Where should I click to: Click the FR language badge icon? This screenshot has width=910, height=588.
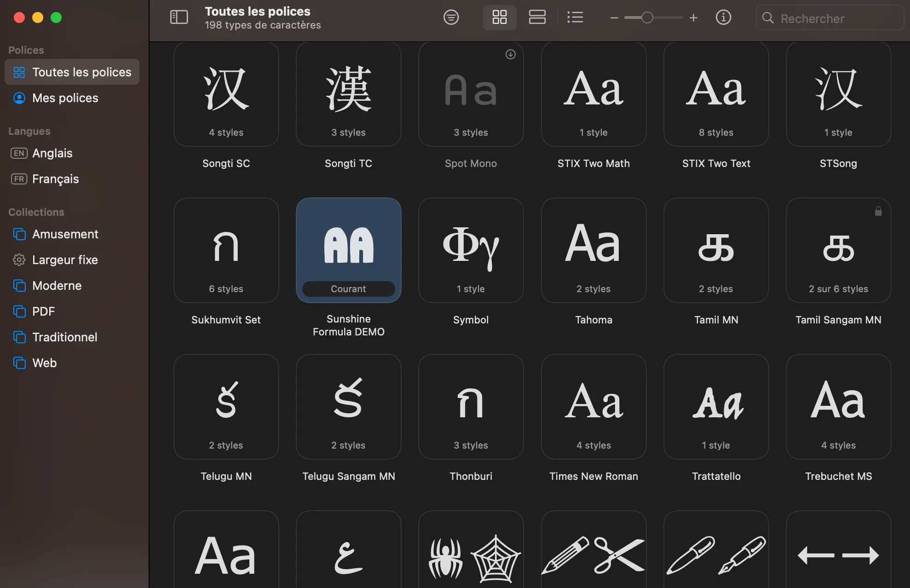(19, 179)
